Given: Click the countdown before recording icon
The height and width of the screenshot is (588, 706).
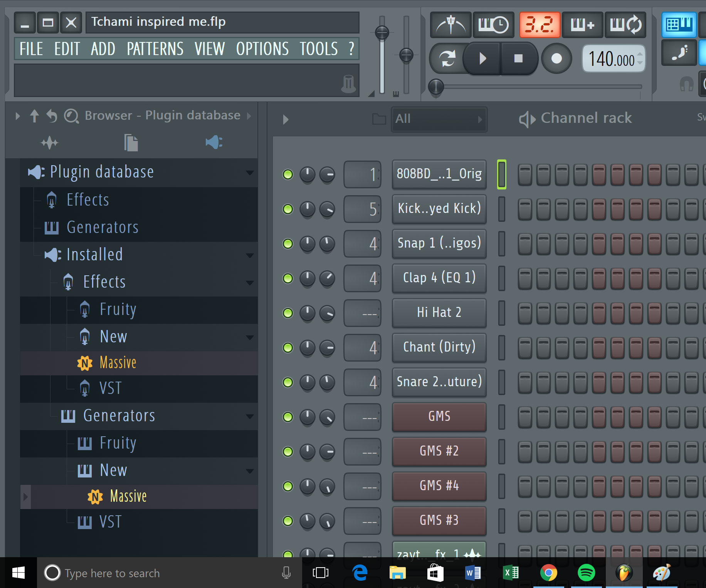Looking at the screenshot, I should coord(540,25).
